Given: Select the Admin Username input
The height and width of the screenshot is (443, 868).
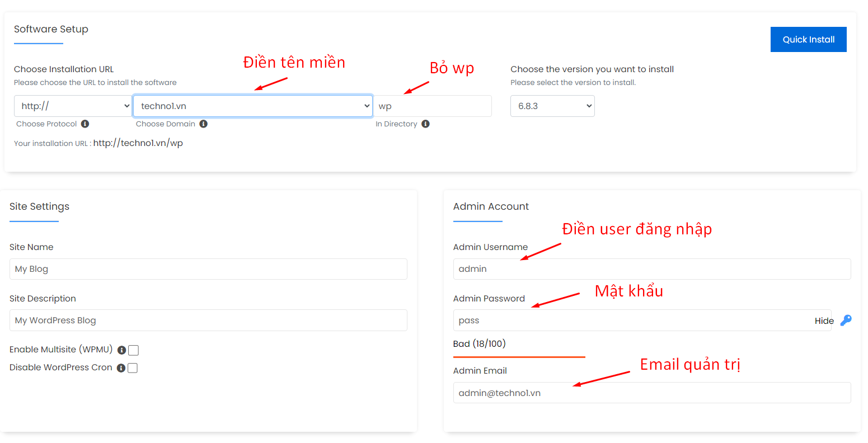Looking at the screenshot, I should (x=651, y=269).
